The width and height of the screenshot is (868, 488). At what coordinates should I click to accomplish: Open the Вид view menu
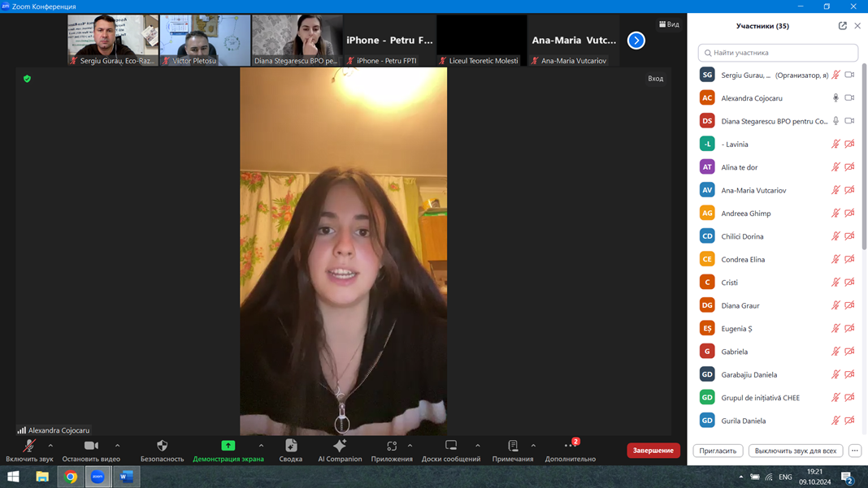(x=669, y=24)
